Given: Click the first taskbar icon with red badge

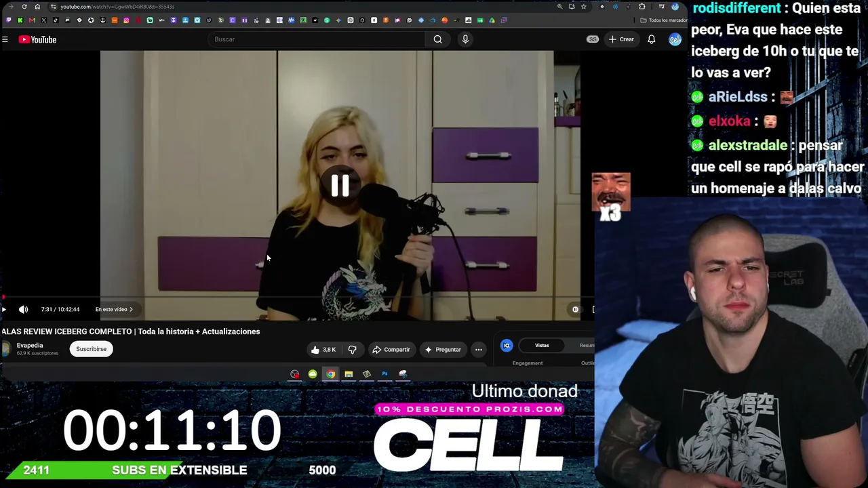Looking at the screenshot, I should (294, 374).
